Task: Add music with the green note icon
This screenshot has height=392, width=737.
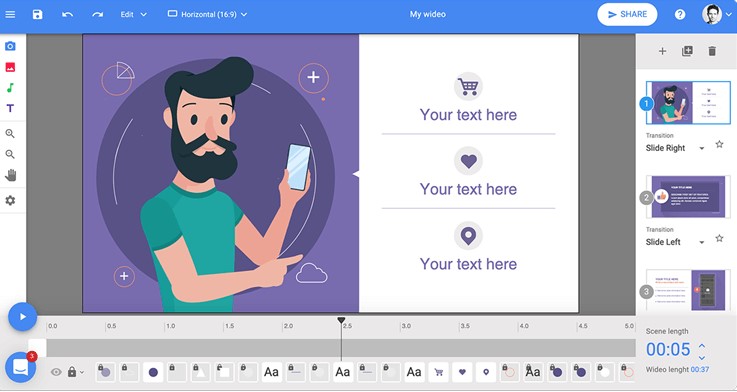Action: 10,87
